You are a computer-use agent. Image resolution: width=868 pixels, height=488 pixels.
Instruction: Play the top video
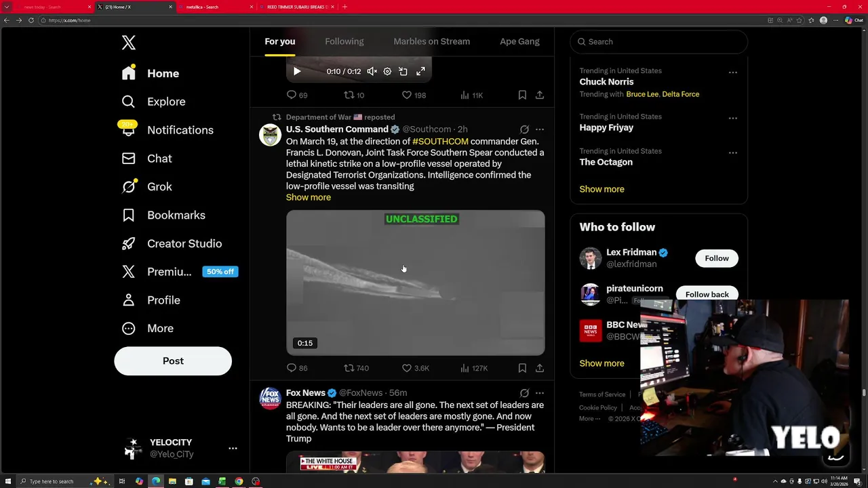(297, 71)
